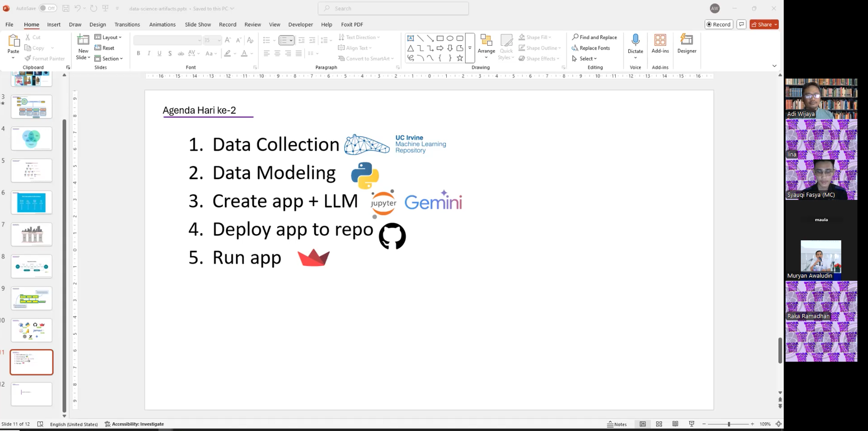Viewport: 868px width, 431px height.
Task: Toggle the Notes pane
Action: 617,424
